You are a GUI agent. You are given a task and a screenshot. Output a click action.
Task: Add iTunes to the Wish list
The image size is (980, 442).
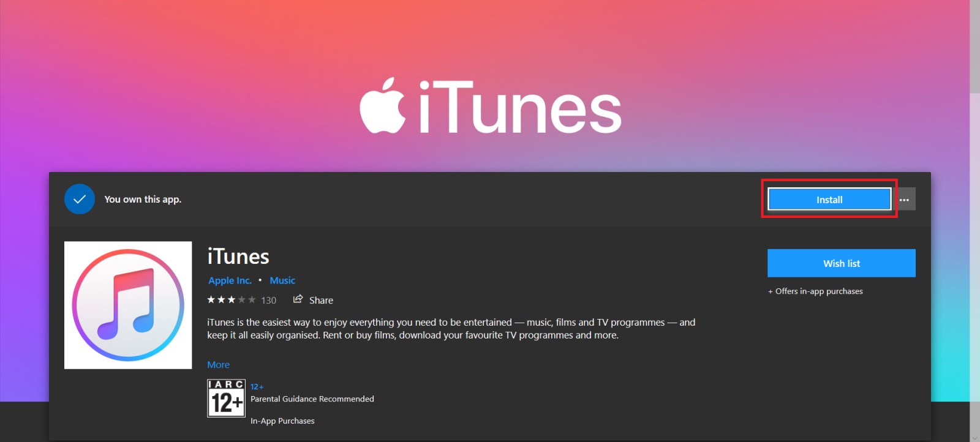click(x=842, y=263)
